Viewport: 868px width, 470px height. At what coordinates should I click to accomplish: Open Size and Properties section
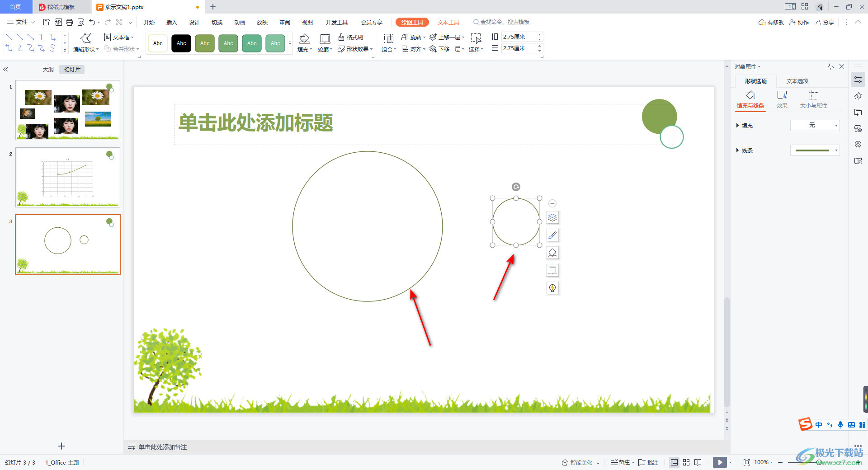pos(814,99)
